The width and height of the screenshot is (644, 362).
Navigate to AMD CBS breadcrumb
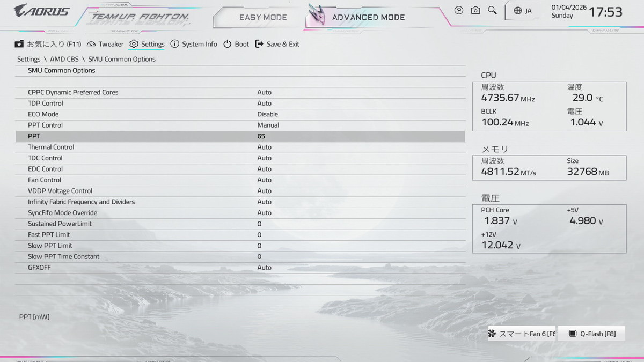(x=64, y=59)
